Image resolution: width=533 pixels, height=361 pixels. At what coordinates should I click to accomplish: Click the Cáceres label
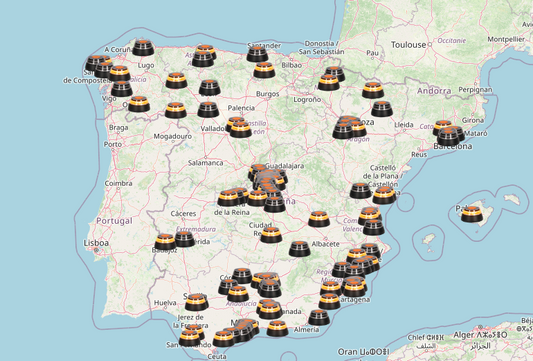[x=183, y=214]
